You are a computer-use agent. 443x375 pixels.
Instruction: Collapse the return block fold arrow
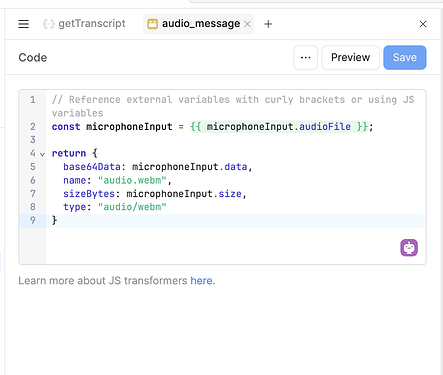(42, 154)
